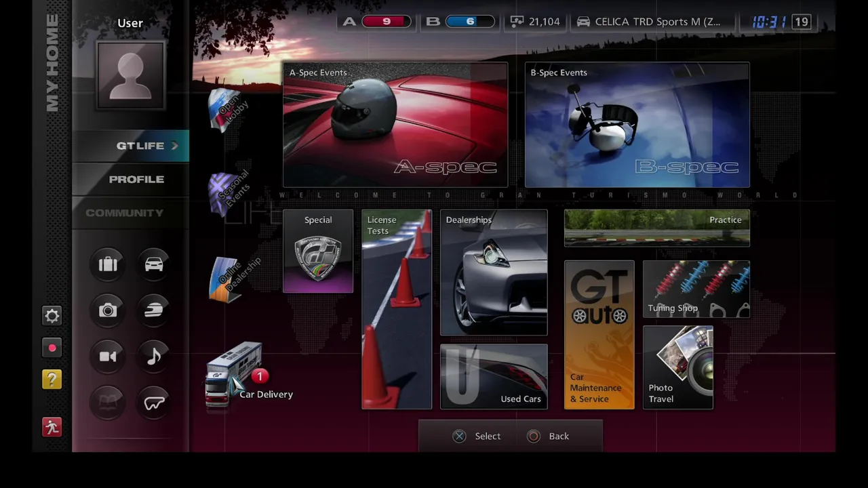The image size is (868, 488).
Task: Open A-Spec Events tile
Action: click(x=395, y=125)
